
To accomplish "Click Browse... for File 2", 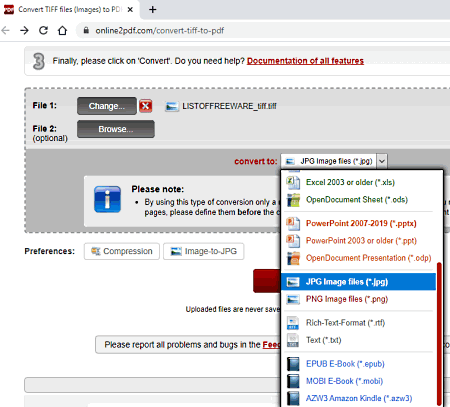I will pos(116,129).
